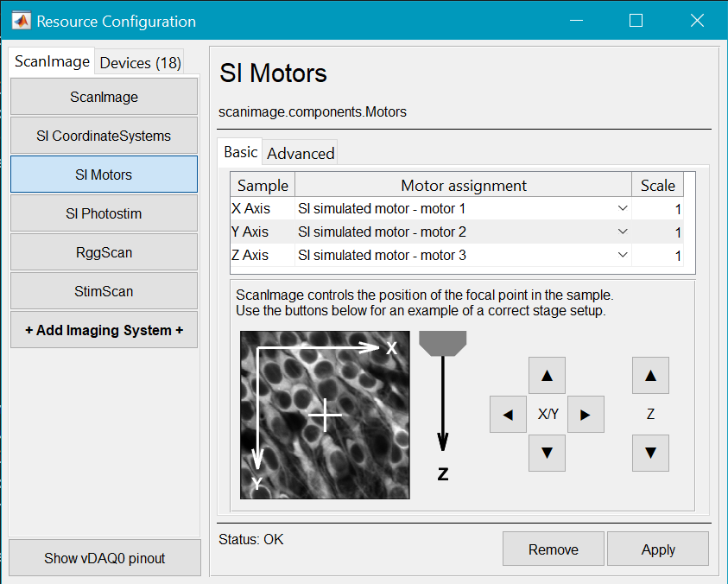Apply the SI Motors configuration
728x584 pixels.
pyautogui.click(x=658, y=549)
